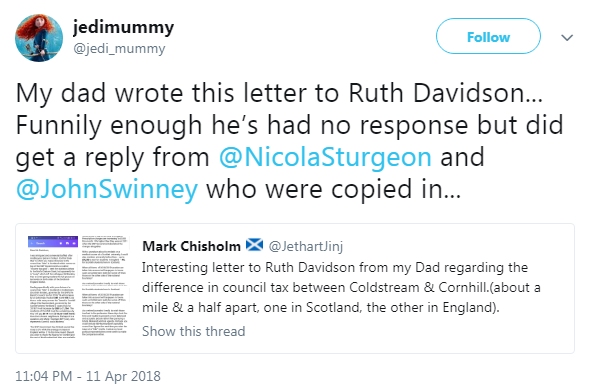Viewport: 591px width, 392px height.
Task: Open jedimummy's red-haired avatar picture
Action: pos(39,38)
